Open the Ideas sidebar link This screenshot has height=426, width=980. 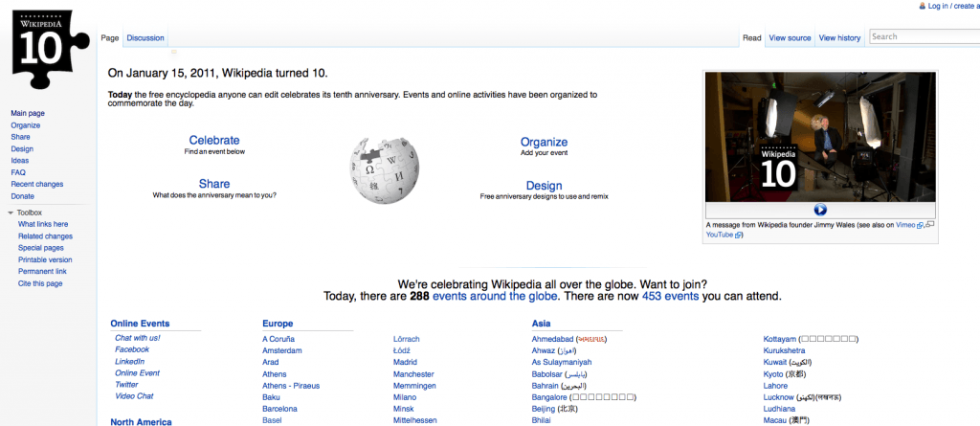click(x=19, y=161)
